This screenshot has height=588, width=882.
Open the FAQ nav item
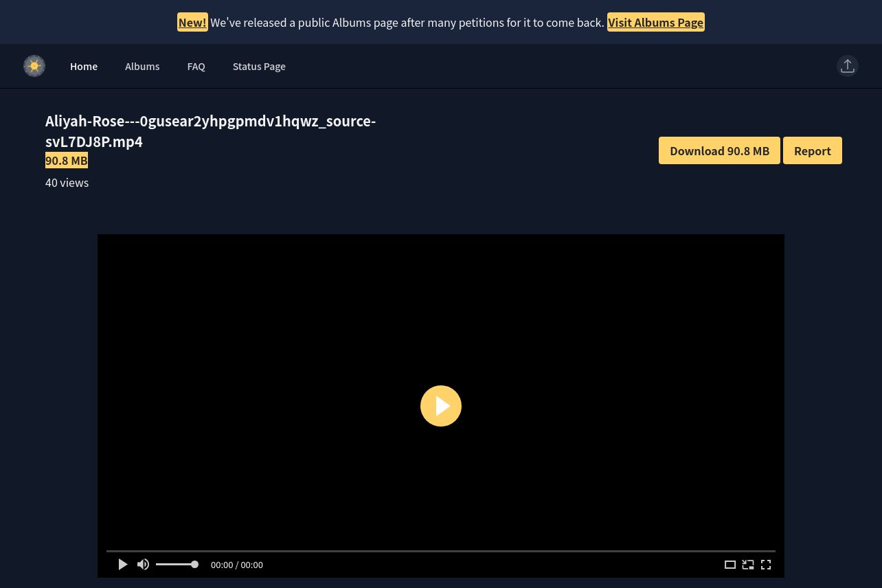196,66
